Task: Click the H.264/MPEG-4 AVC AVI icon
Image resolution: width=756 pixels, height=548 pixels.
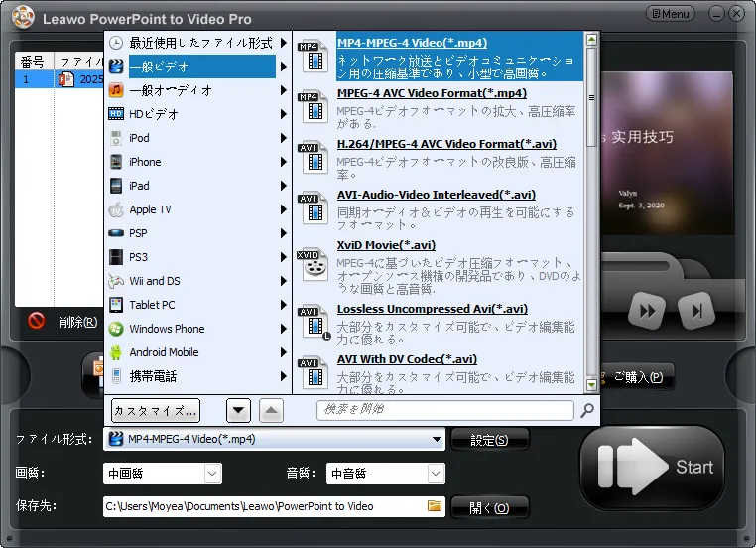Action: point(313,157)
